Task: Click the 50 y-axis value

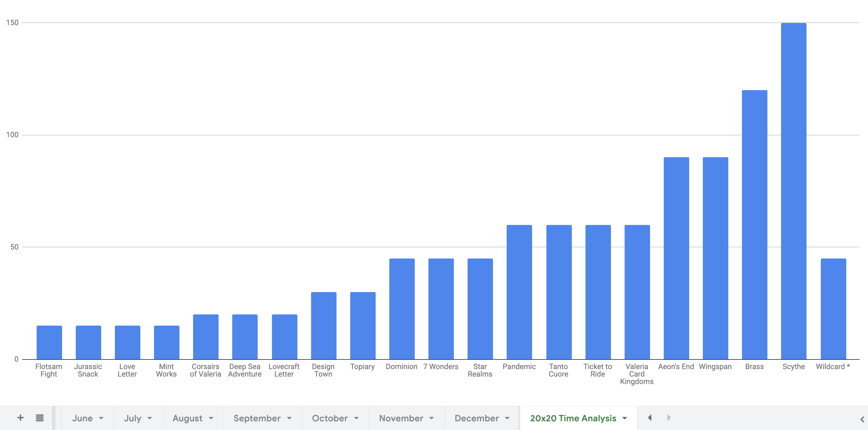Action: 14,247
